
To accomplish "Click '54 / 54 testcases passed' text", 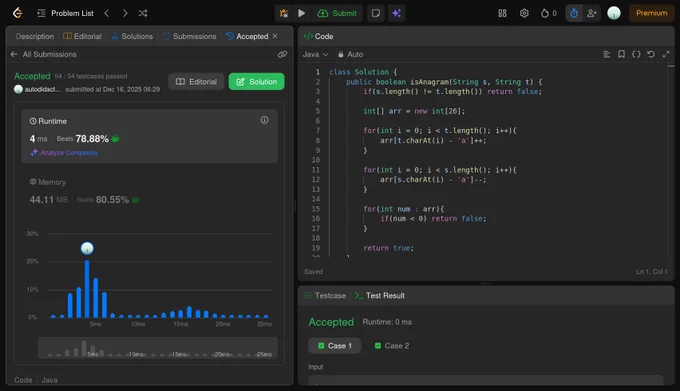I will point(91,76).
